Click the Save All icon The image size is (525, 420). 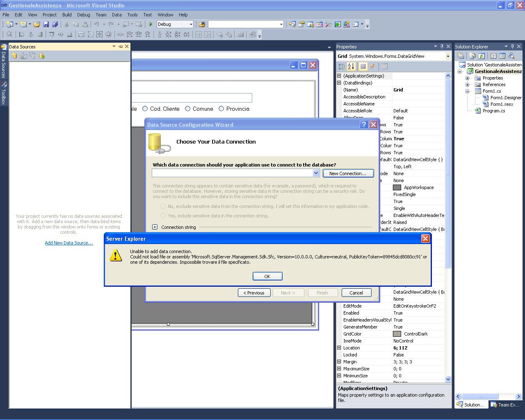click(x=55, y=24)
